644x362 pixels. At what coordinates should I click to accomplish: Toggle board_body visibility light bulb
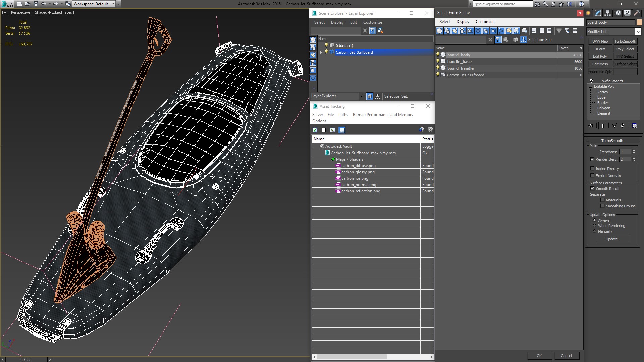438,55
